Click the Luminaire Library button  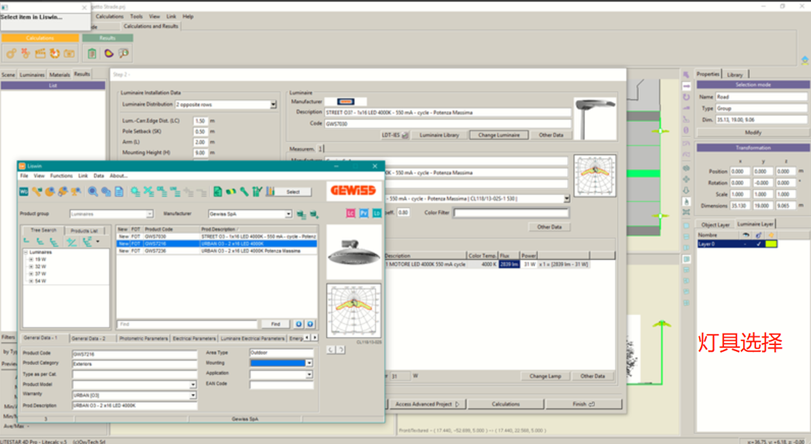pos(439,135)
